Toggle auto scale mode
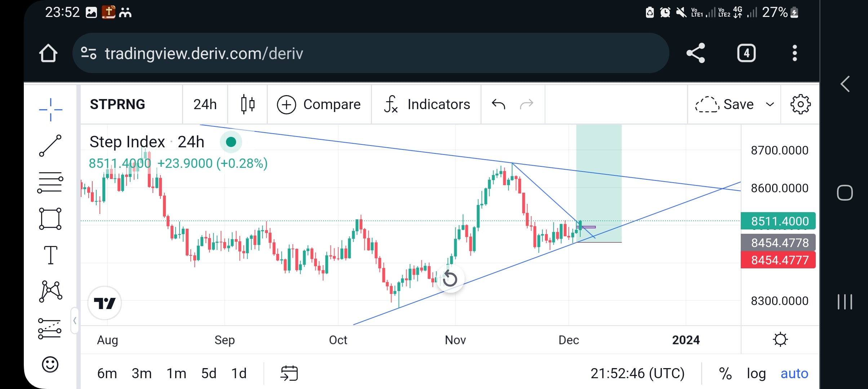The height and width of the screenshot is (389, 868). point(794,374)
